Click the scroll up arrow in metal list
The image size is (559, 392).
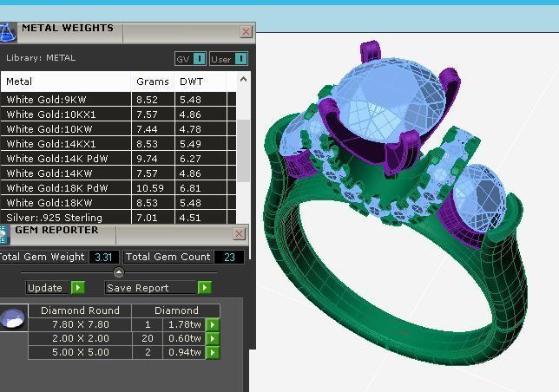(x=244, y=80)
